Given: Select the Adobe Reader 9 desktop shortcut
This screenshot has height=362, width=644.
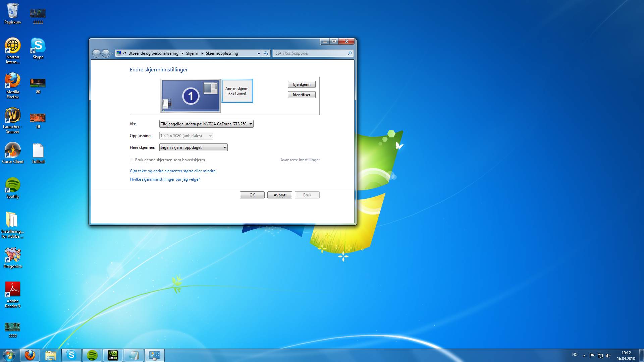Looking at the screenshot, I should tap(13, 295).
